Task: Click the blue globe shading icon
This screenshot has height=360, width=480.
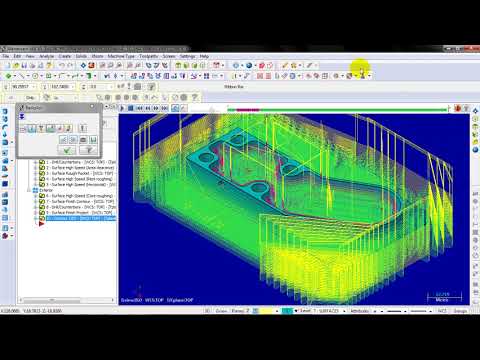Action: pos(249,65)
